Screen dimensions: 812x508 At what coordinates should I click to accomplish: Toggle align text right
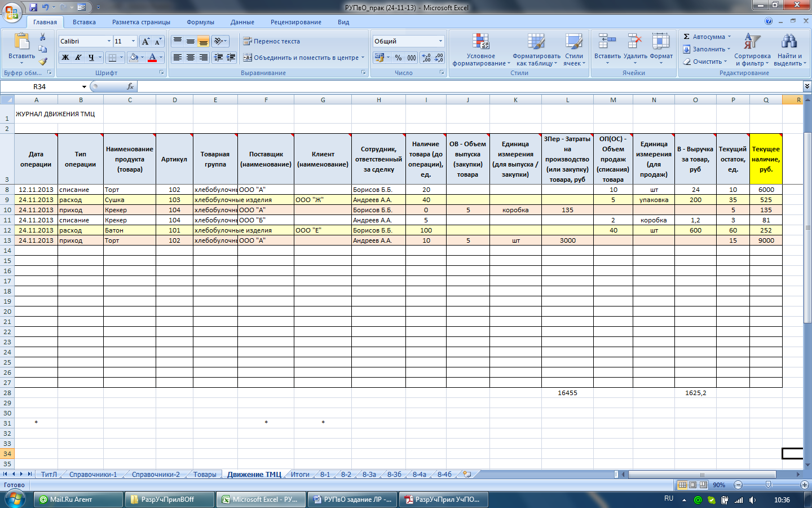(204, 58)
